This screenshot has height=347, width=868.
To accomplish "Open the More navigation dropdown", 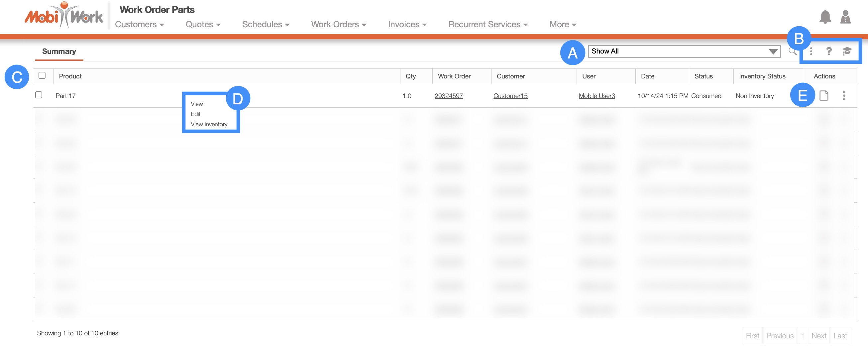I will click(x=562, y=25).
